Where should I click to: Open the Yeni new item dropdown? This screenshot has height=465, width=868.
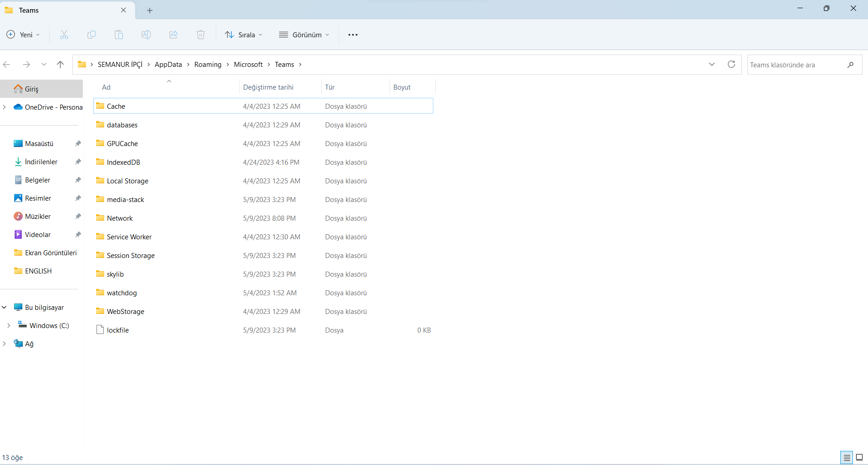tap(23, 35)
